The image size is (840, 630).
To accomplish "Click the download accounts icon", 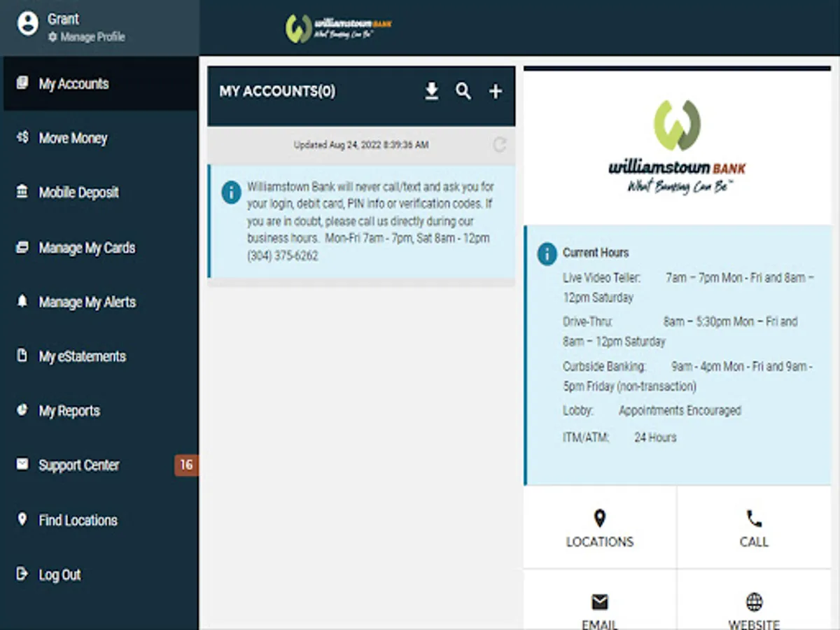I will (432, 91).
